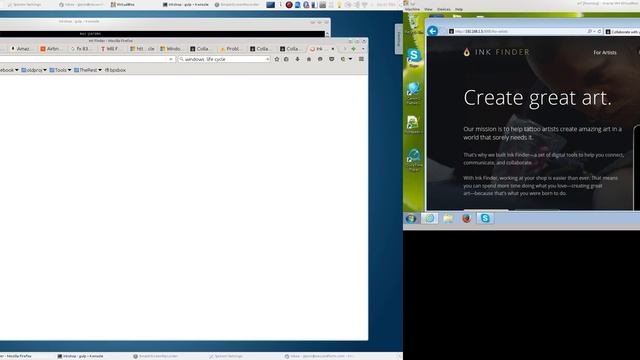Open the Devices menu in VirtualBox
This screenshot has width=640, height=360.
point(444,9)
